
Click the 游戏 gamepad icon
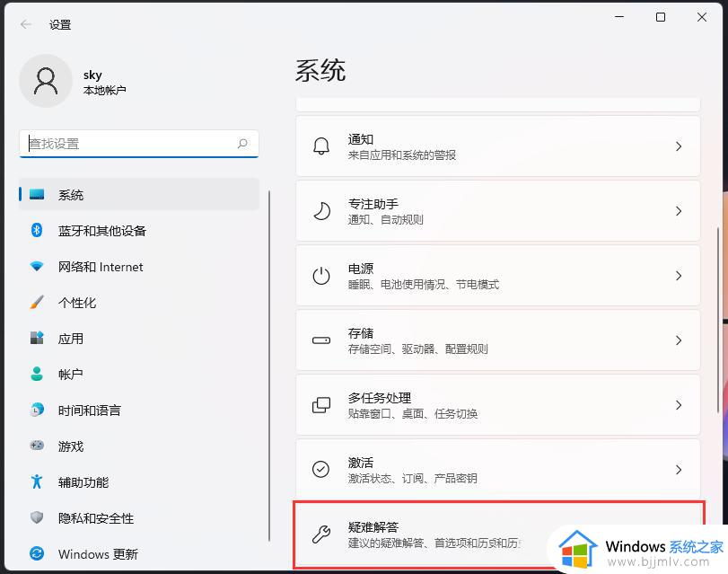coord(37,446)
